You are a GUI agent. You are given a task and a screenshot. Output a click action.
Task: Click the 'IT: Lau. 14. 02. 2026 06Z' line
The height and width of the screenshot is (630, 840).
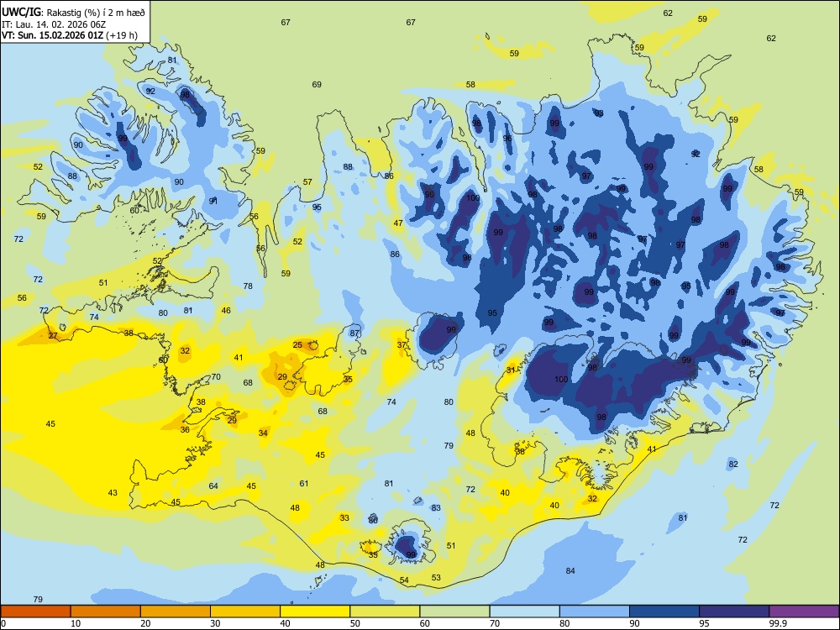click(54, 24)
